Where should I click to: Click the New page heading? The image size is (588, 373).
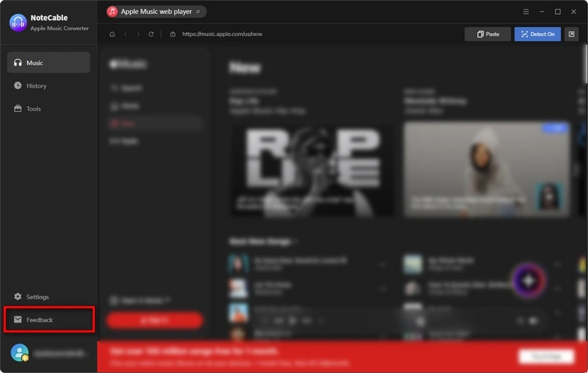245,68
